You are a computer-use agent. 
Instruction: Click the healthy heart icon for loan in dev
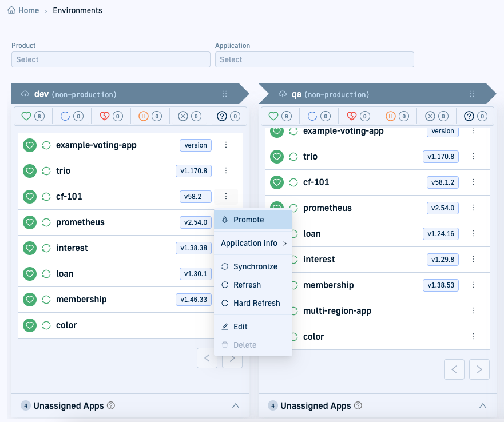coord(30,274)
